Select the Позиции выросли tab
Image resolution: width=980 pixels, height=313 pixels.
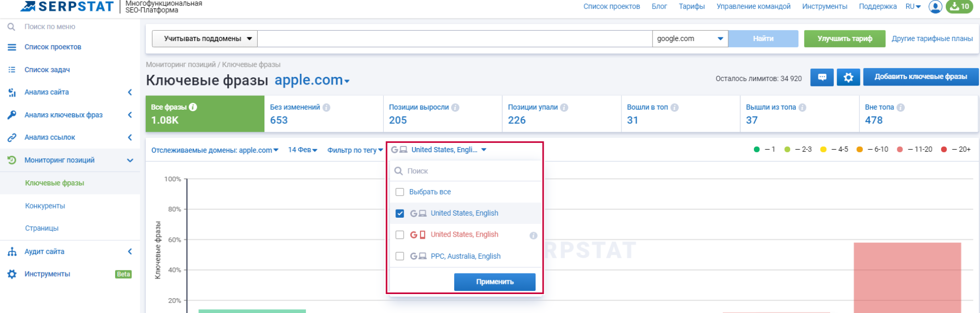[442, 114]
